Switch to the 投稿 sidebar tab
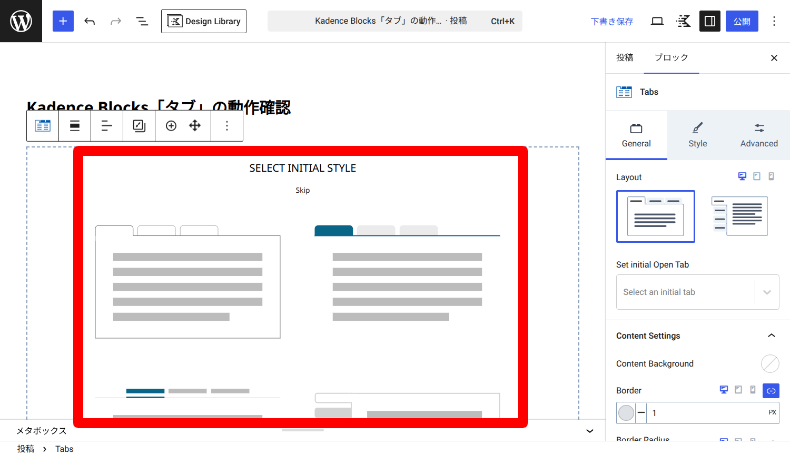Image resolution: width=790 pixels, height=457 pixels. pos(625,57)
